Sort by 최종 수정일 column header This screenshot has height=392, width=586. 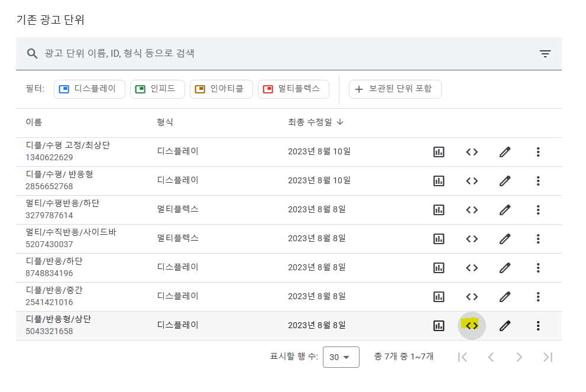(x=315, y=122)
